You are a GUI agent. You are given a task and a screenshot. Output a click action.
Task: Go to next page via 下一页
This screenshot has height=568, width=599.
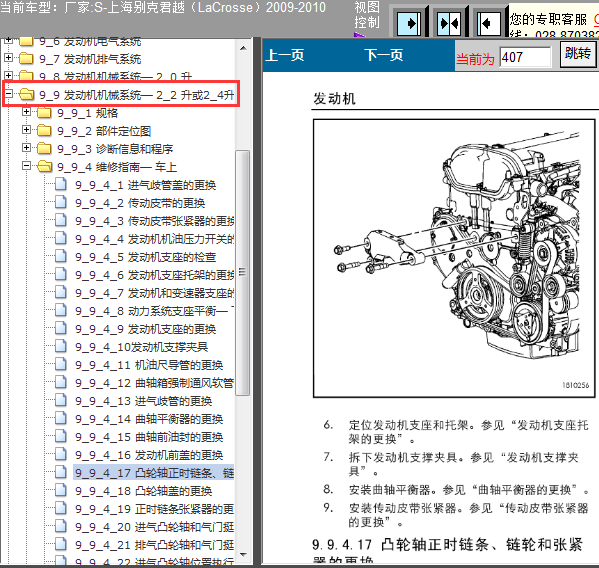click(x=384, y=55)
